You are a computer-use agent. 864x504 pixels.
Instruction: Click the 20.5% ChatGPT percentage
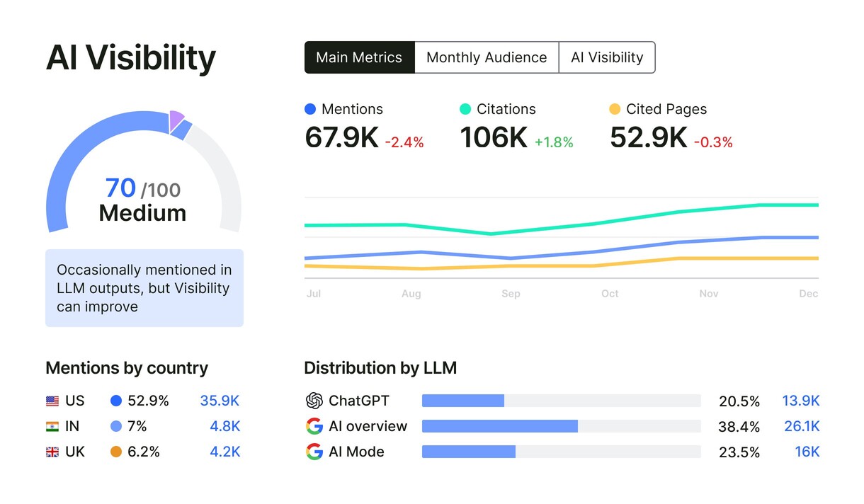(739, 401)
